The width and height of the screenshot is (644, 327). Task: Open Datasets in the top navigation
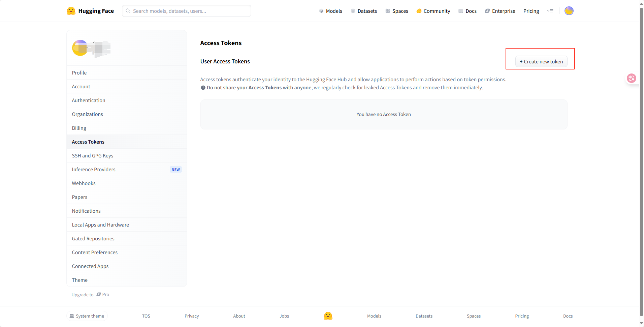(364, 11)
